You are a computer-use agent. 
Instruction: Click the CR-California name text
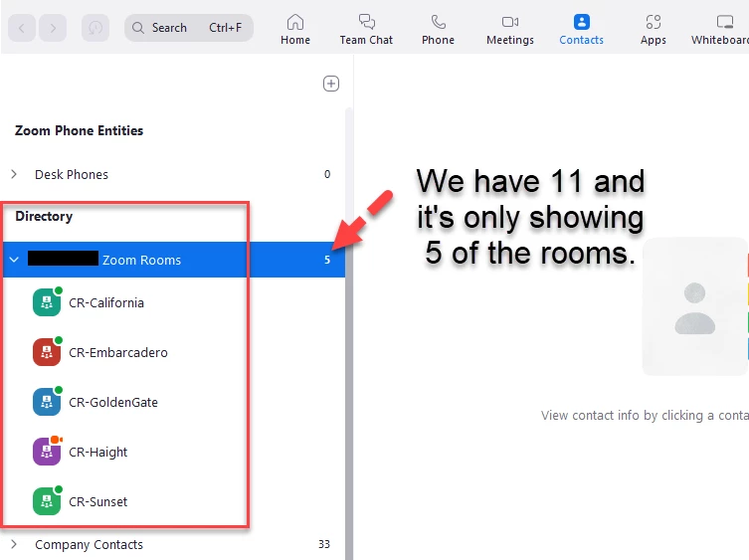click(106, 303)
